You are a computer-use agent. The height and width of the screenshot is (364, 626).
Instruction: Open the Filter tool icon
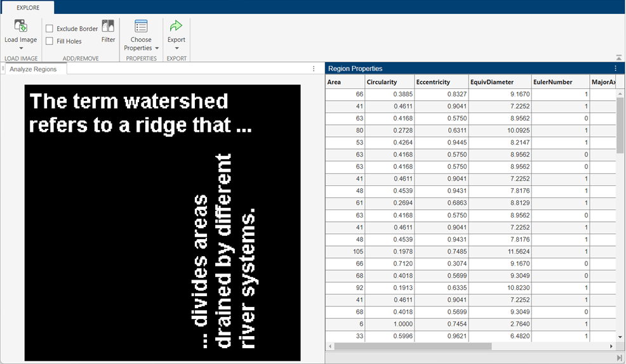108,26
